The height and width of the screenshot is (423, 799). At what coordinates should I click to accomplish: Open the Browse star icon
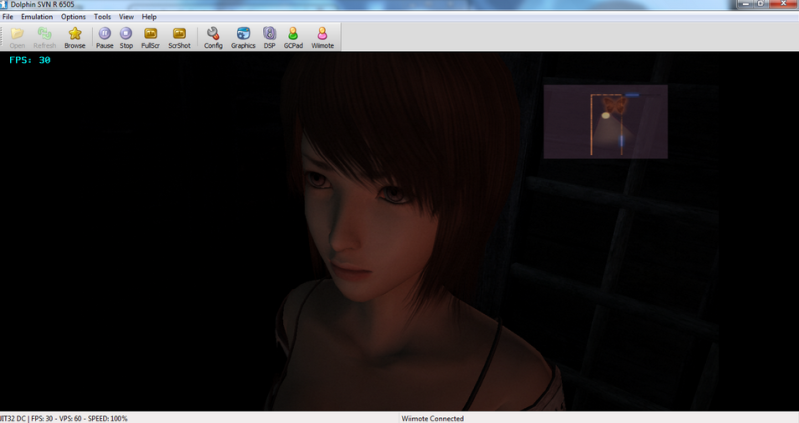pos(75,38)
